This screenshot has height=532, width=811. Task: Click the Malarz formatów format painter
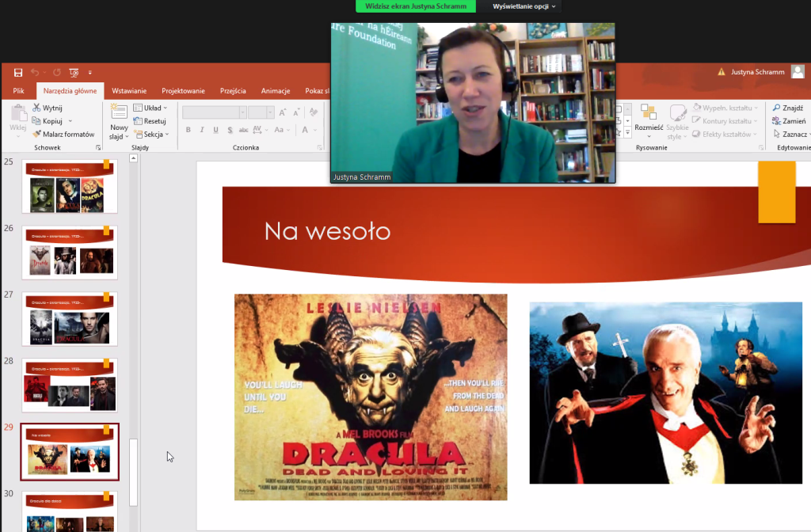click(x=36, y=135)
